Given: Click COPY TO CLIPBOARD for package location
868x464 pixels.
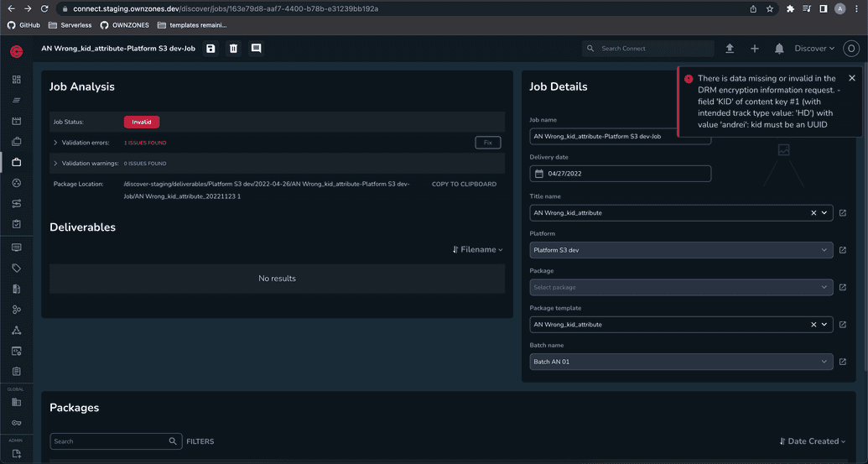Looking at the screenshot, I should 464,184.
